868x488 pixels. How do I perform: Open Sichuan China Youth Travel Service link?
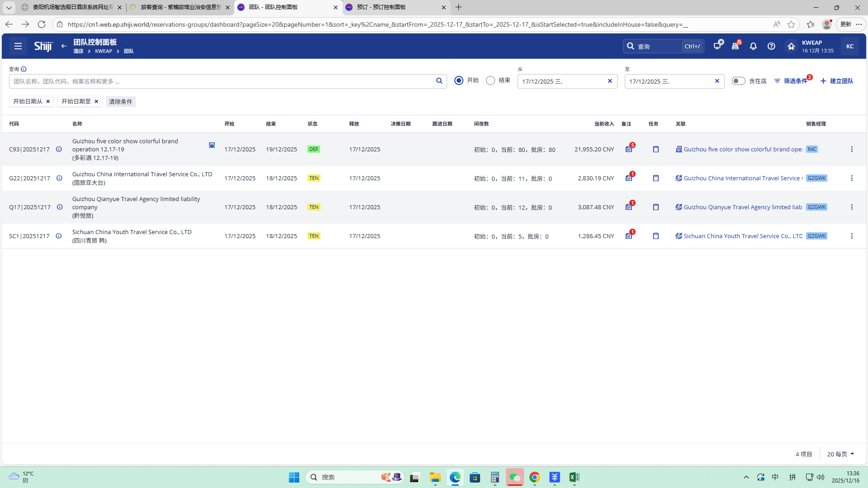pyautogui.click(x=742, y=236)
